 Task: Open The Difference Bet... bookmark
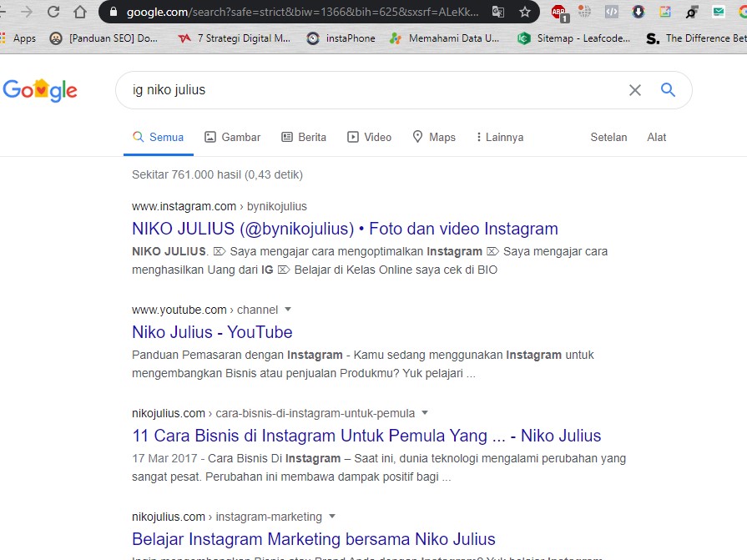click(696, 38)
